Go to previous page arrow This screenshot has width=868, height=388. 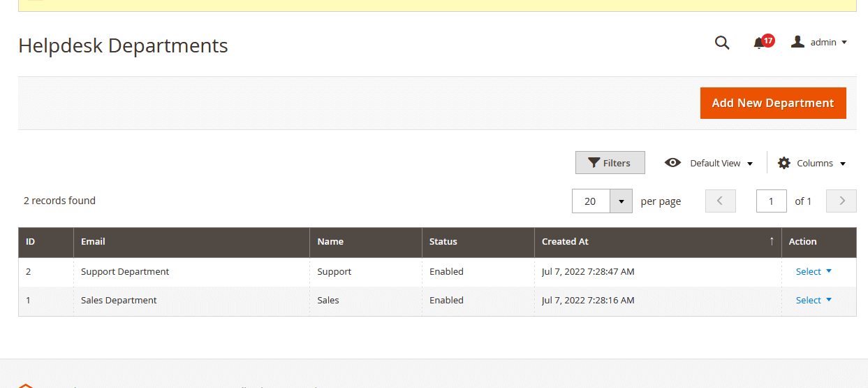tap(721, 201)
